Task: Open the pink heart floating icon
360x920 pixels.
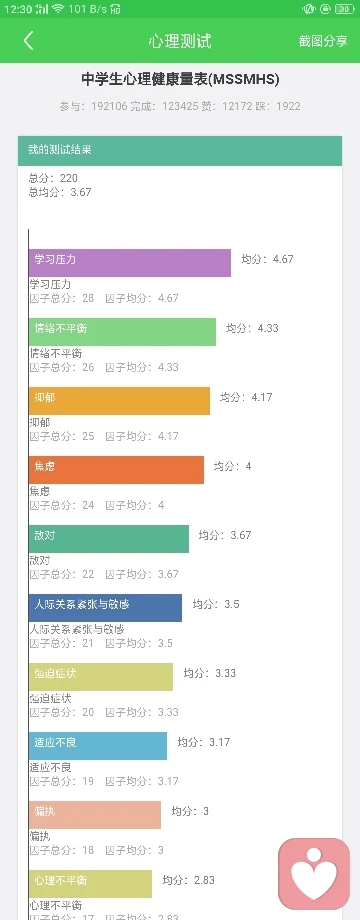Action: (x=314, y=873)
